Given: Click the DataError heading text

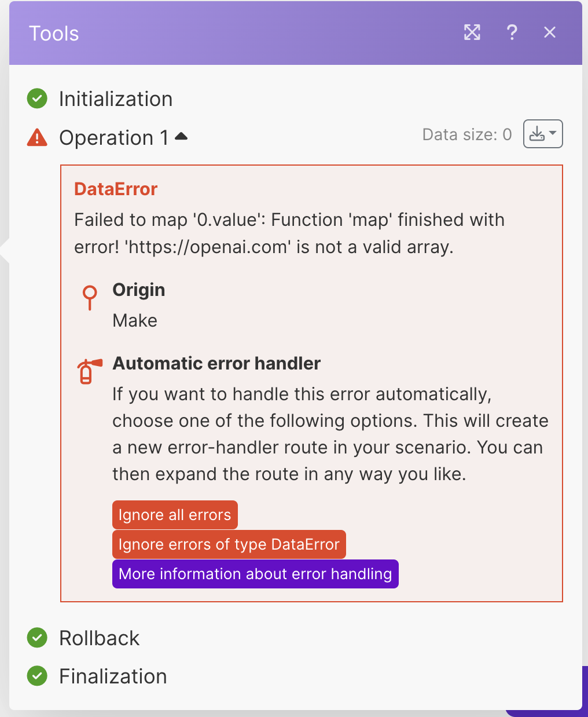Looking at the screenshot, I should point(116,189).
